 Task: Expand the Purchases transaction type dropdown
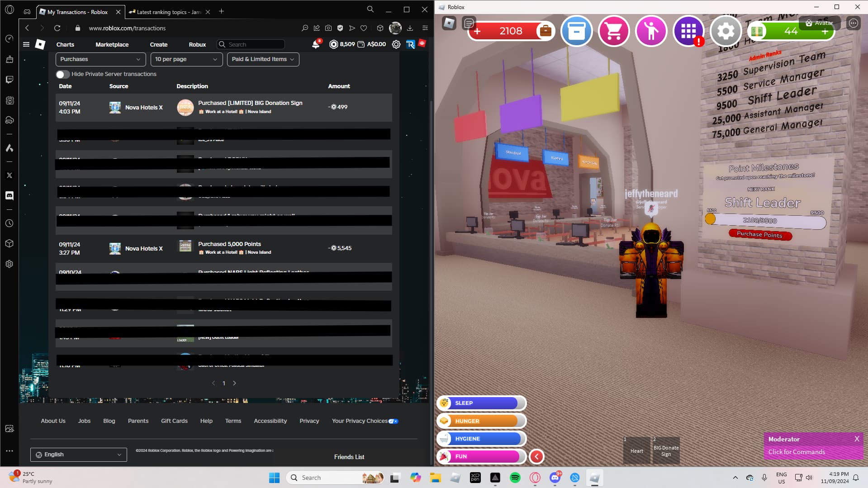point(100,59)
